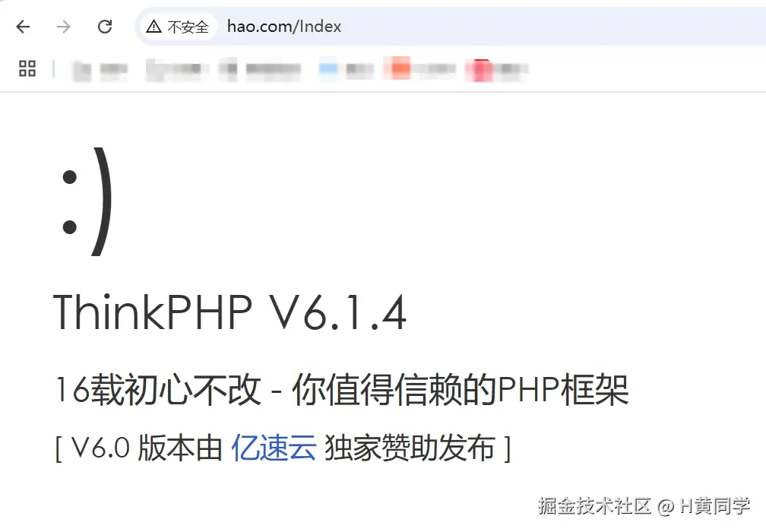Click the @ H黄同学 author watermark
This screenshot has width=766, height=532.
point(704,505)
